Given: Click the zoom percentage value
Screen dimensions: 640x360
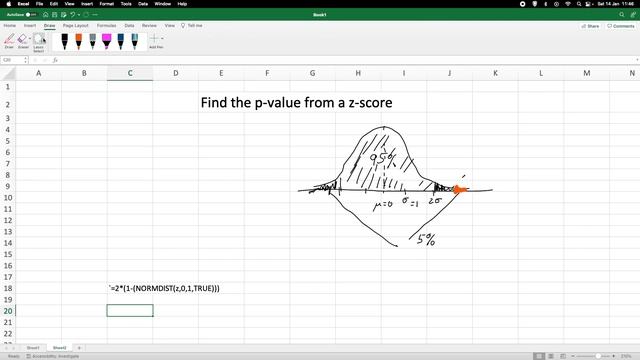Looking at the screenshot, I should tap(626, 356).
